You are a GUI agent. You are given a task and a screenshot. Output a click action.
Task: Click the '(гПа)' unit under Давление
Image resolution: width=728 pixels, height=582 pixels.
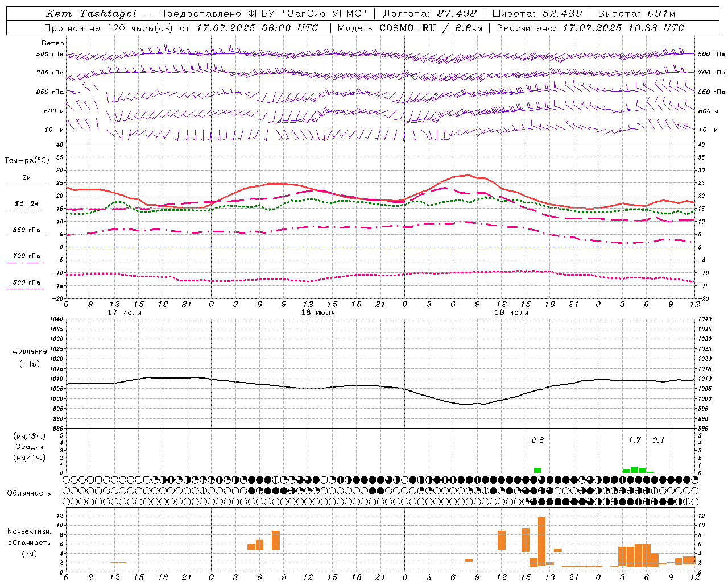pyautogui.click(x=30, y=364)
